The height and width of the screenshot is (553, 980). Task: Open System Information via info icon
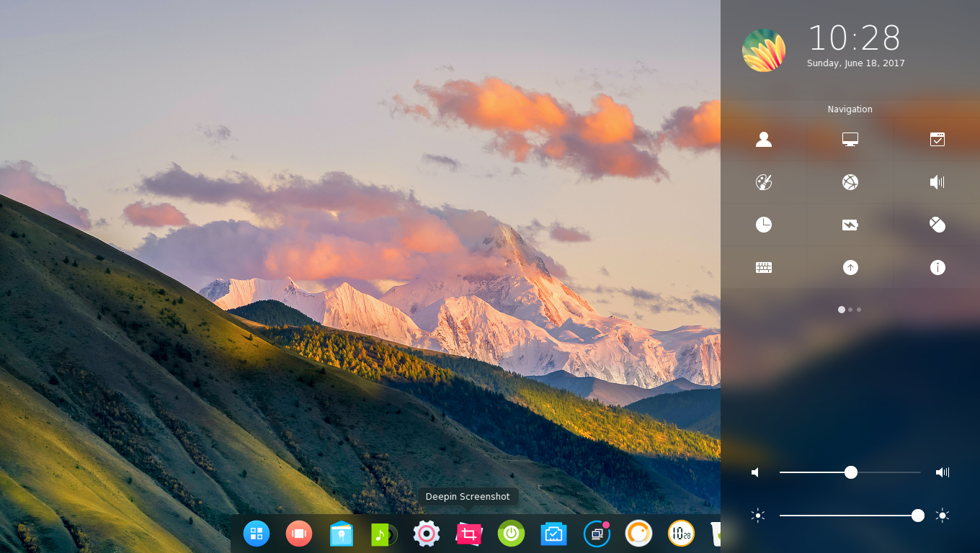[x=937, y=267]
